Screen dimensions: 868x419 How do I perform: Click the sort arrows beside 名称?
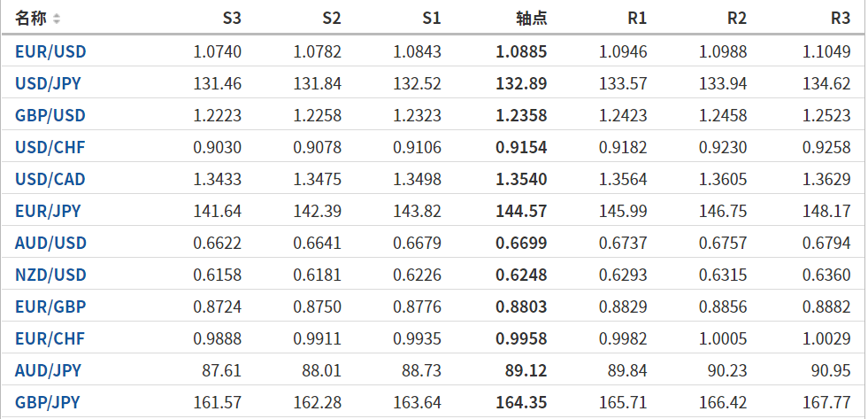(x=57, y=19)
